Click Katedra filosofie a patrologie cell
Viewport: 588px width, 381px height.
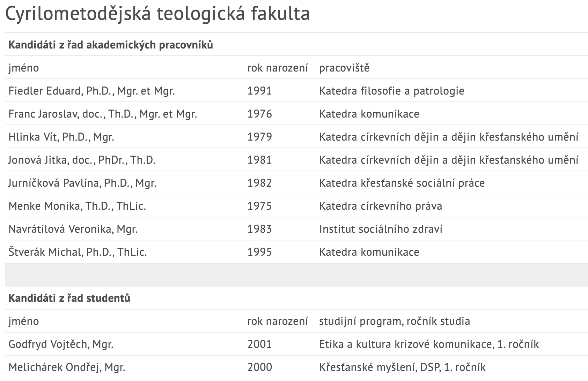pos(391,91)
